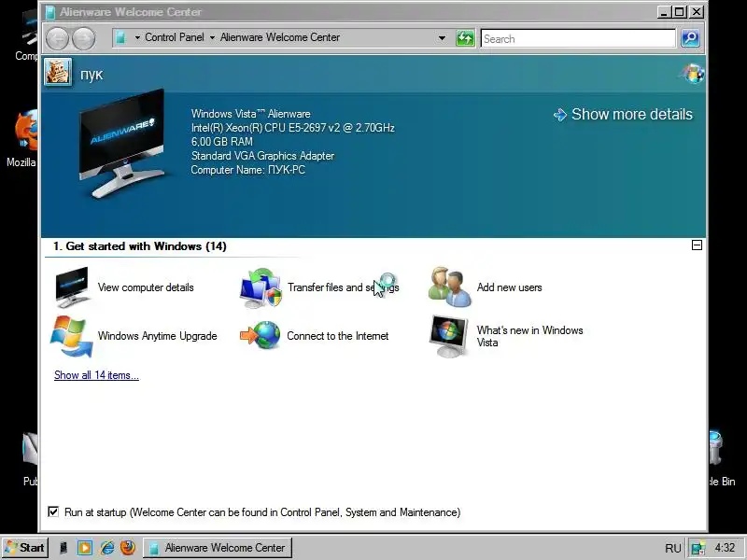This screenshot has height=560, width=747.
Task: Click Alienware Welcome Center breadcrumb
Action: coord(279,37)
